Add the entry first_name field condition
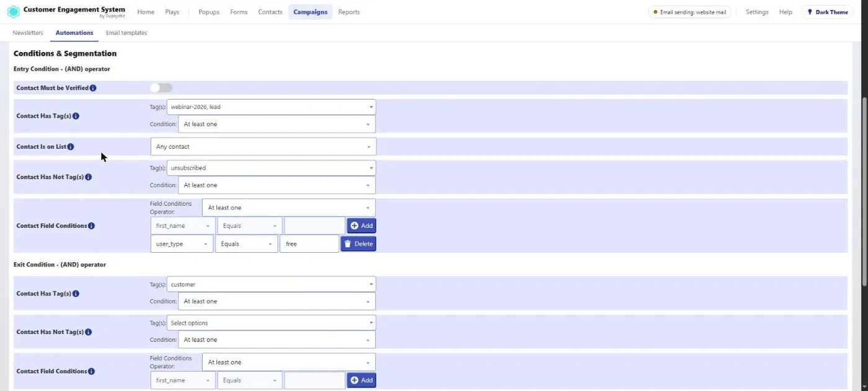868x391 pixels. point(361,226)
